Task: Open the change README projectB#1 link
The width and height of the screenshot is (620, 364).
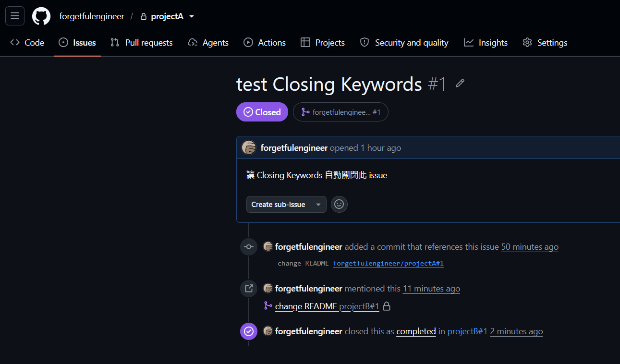Action: pos(327,306)
